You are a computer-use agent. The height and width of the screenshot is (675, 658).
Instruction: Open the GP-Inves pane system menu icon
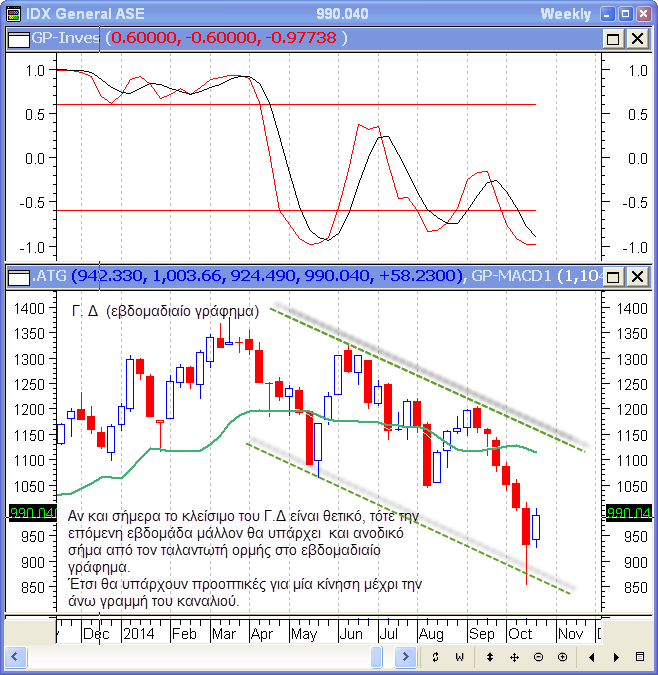pyautogui.click(x=17, y=38)
